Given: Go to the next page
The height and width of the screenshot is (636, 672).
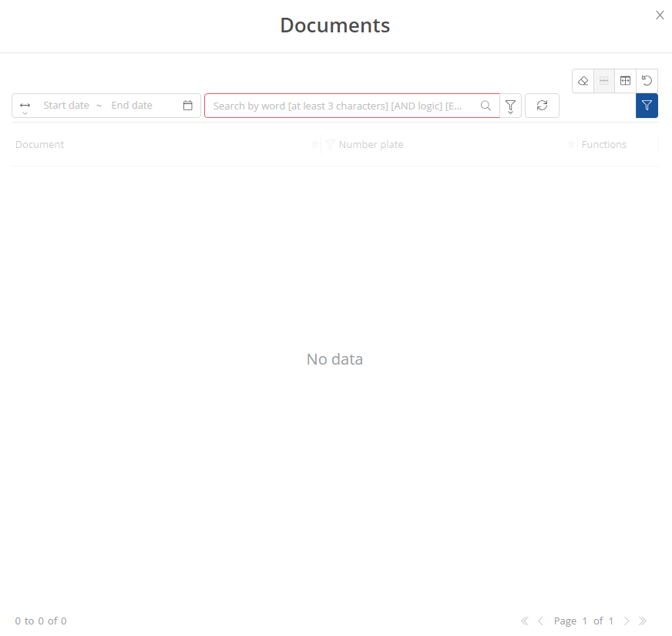Looking at the screenshot, I should [627, 621].
